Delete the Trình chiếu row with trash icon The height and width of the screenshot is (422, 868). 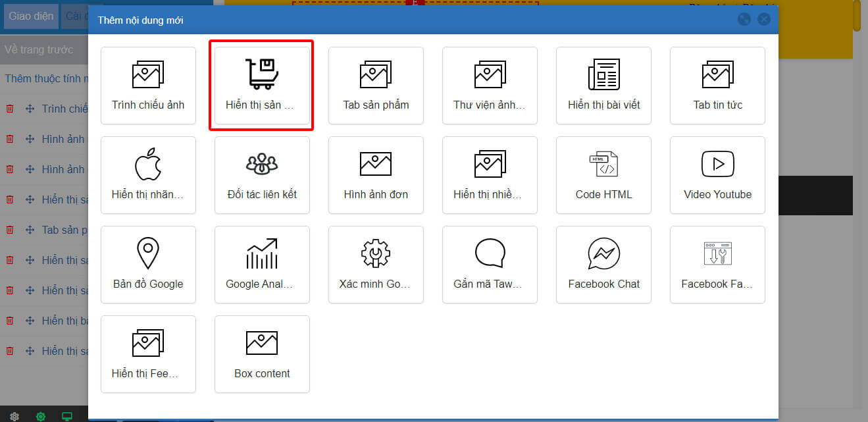coord(10,109)
